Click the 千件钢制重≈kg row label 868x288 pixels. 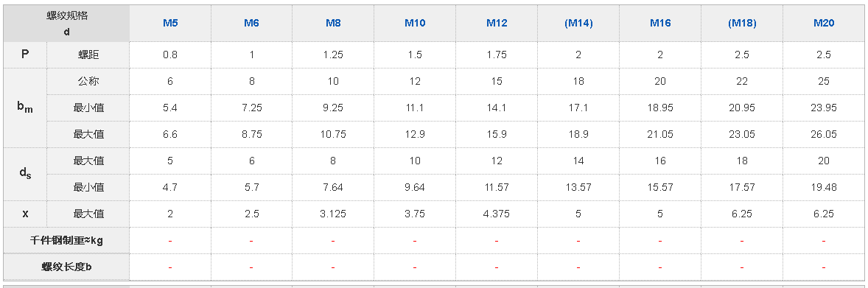click(66, 240)
